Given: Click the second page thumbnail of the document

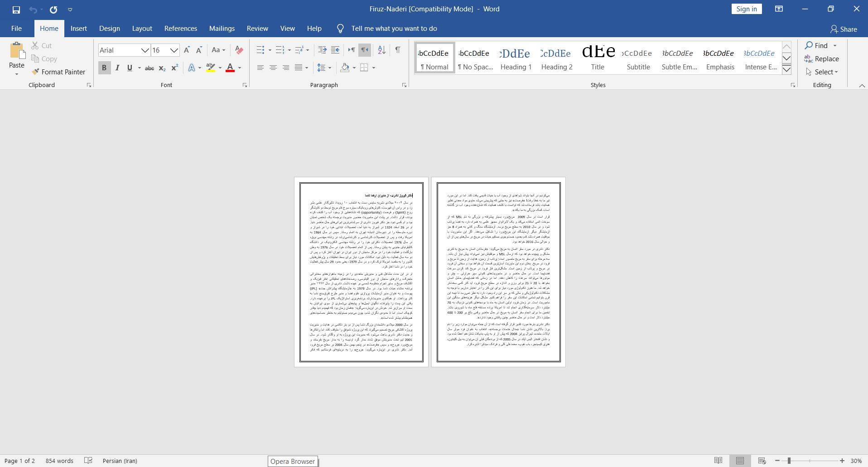Looking at the screenshot, I should (x=498, y=272).
